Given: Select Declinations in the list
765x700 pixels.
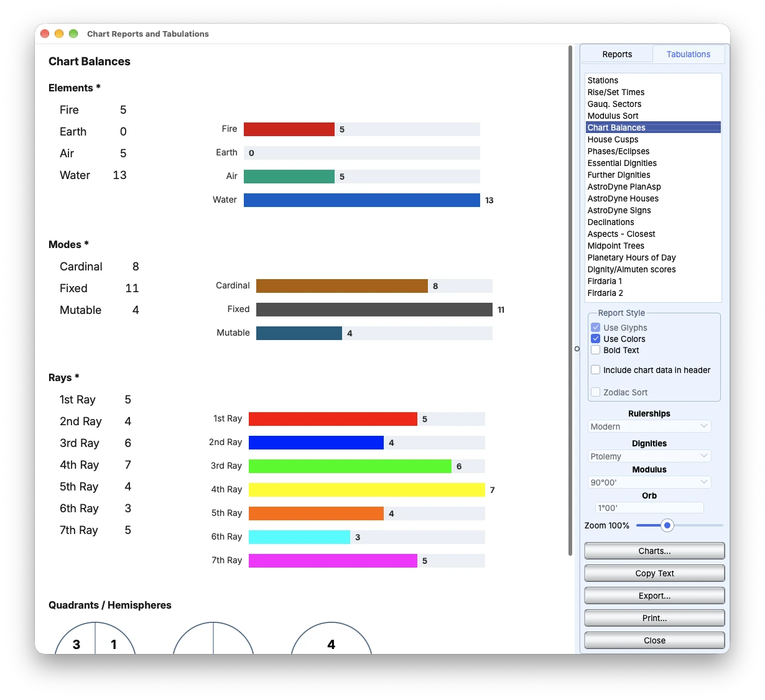Looking at the screenshot, I should coord(654,222).
